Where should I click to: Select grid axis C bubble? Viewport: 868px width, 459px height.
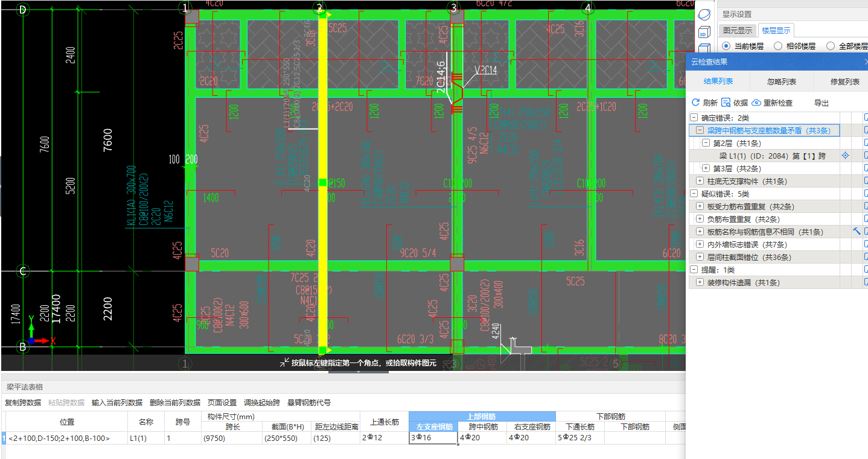(x=23, y=271)
